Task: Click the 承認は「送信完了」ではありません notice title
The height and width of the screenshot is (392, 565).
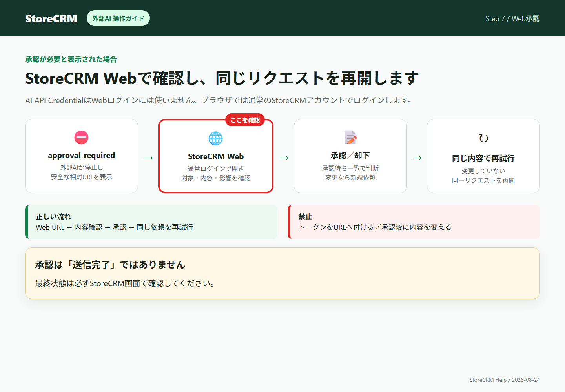Action: [x=110, y=265]
